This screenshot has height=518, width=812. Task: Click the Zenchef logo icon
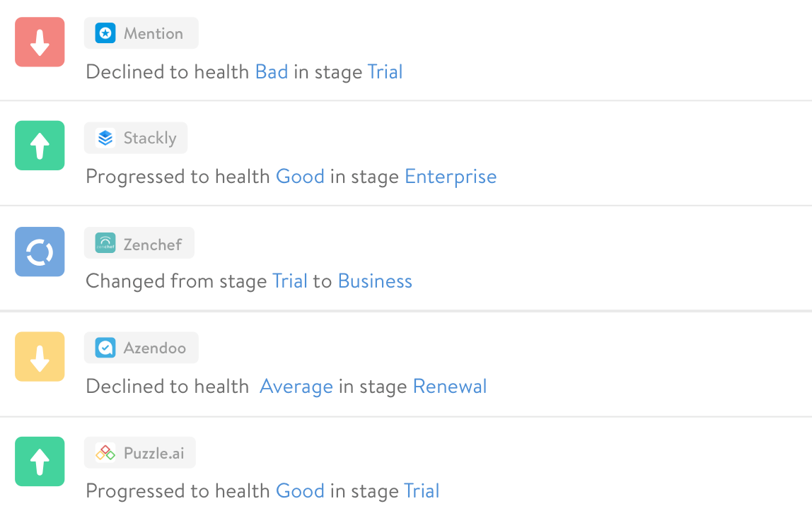click(x=105, y=244)
